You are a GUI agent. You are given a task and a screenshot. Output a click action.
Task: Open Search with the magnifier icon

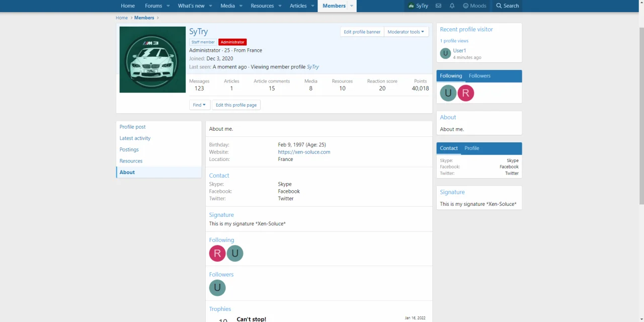(x=499, y=6)
